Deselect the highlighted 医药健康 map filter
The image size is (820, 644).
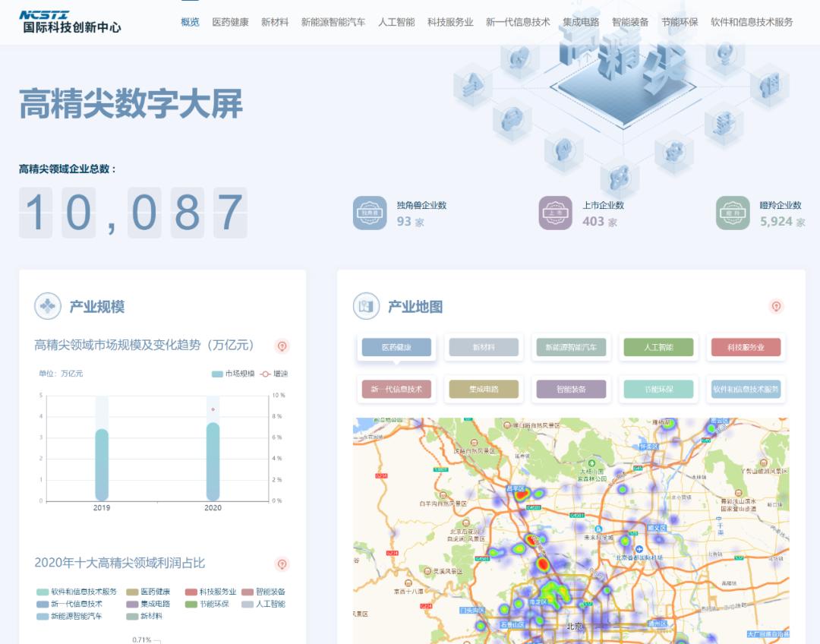pyautogui.click(x=396, y=348)
